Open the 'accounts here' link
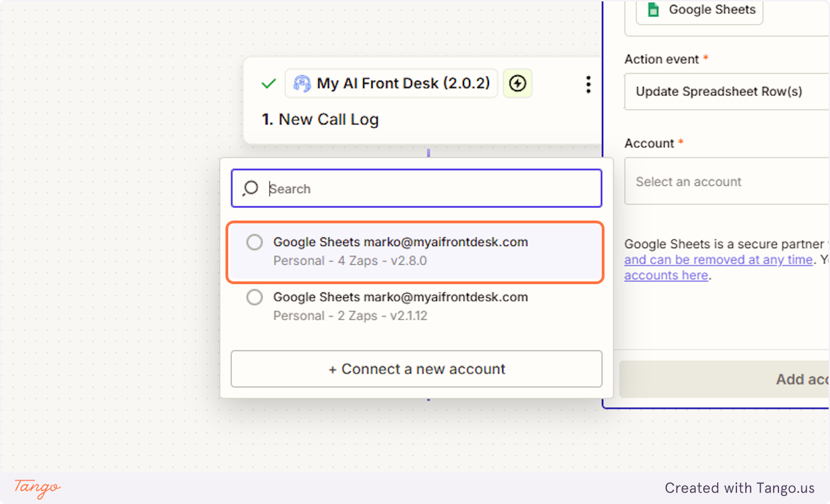The height and width of the screenshot is (504, 830). pos(666,275)
